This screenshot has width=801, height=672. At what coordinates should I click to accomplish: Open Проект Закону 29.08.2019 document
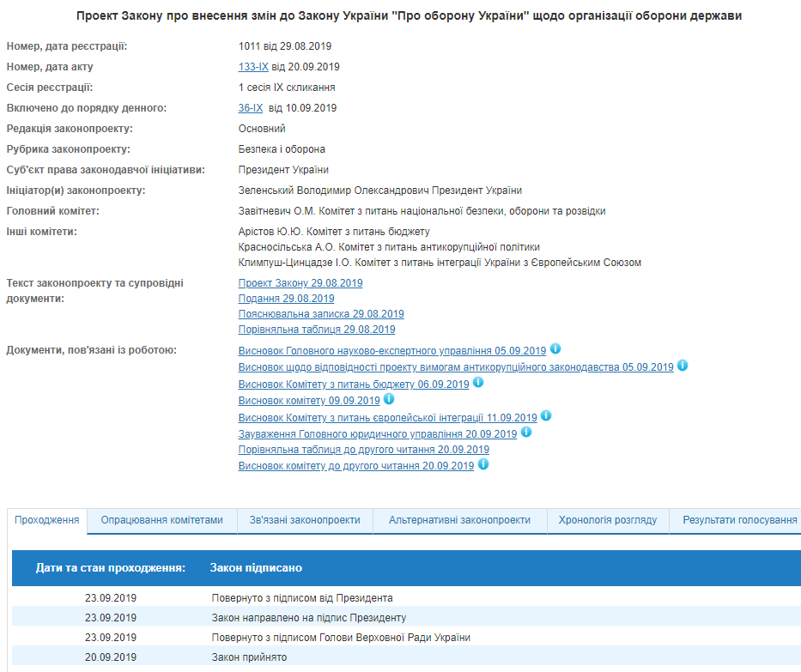(x=300, y=283)
